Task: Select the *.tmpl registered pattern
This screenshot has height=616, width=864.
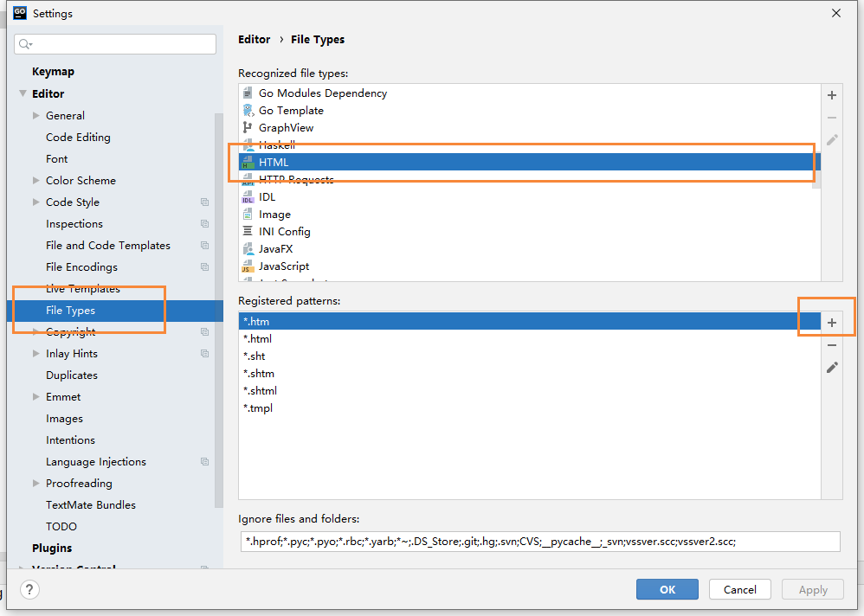Action: (x=258, y=408)
